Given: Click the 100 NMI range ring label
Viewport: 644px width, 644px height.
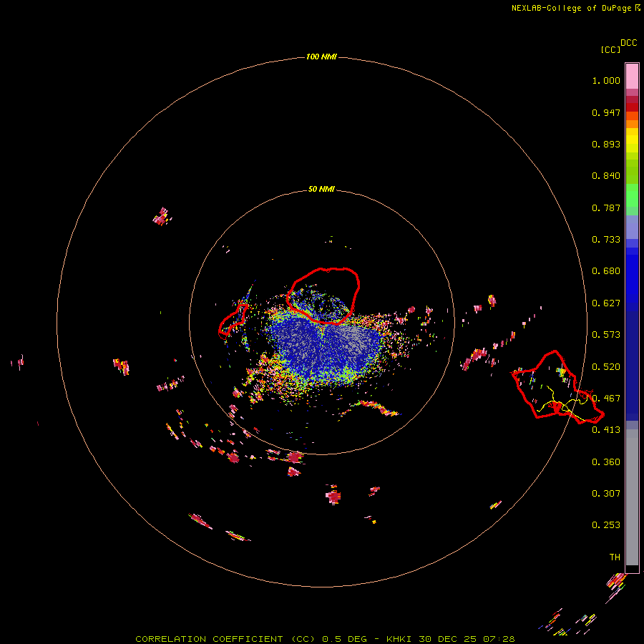Looking at the screenshot, I should tap(321, 57).
